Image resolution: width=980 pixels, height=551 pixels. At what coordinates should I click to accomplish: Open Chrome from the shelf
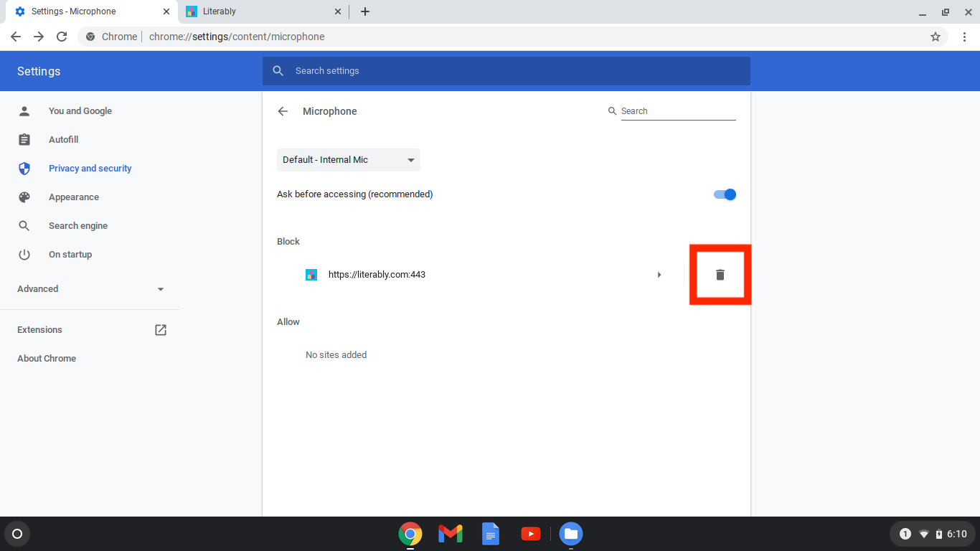point(410,534)
